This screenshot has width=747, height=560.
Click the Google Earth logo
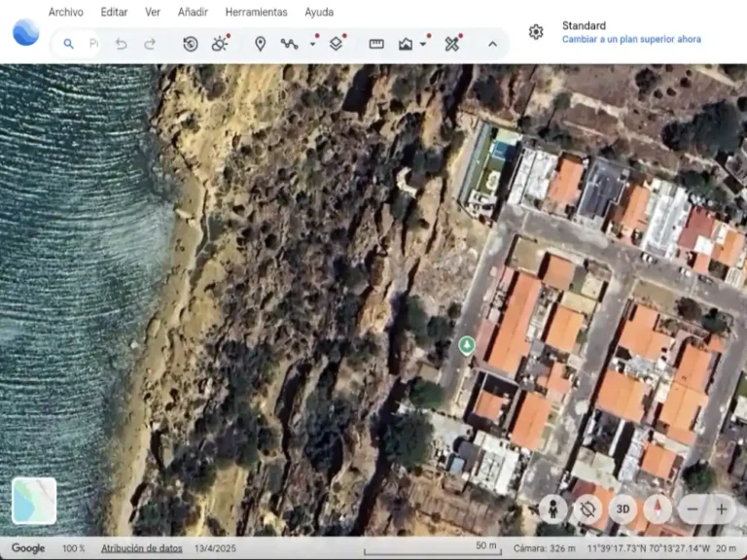click(25, 32)
